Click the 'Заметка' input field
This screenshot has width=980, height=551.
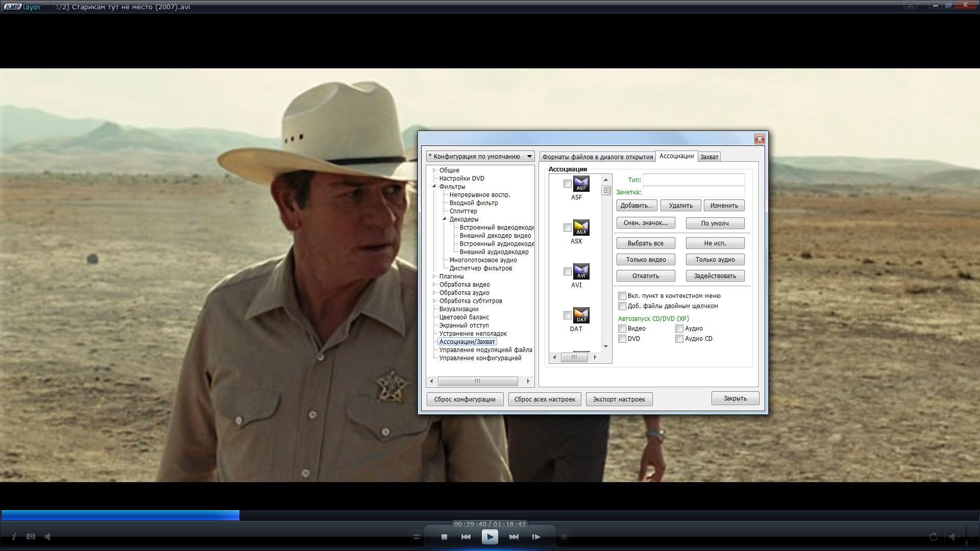[x=694, y=191]
